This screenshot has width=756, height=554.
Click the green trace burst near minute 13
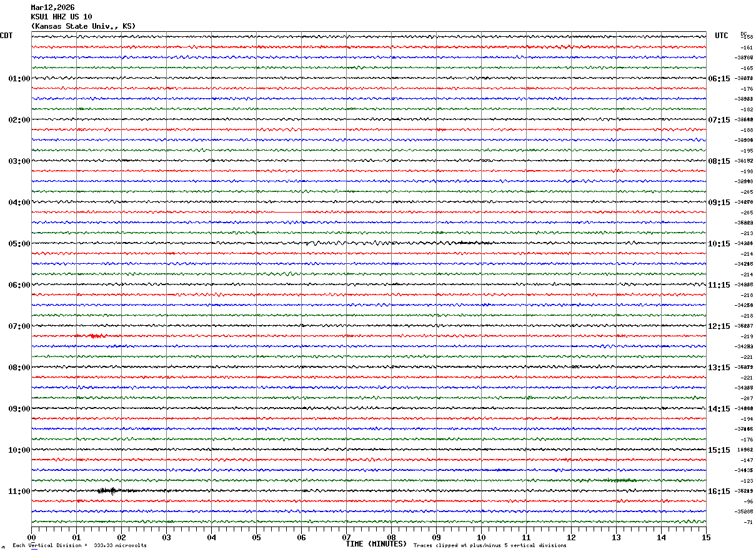(x=619, y=480)
